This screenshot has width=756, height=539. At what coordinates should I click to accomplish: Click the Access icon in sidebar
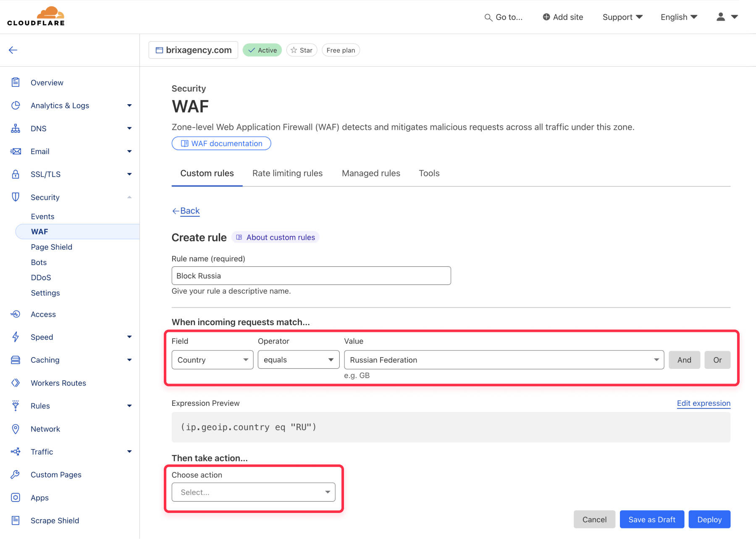tap(16, 314)
